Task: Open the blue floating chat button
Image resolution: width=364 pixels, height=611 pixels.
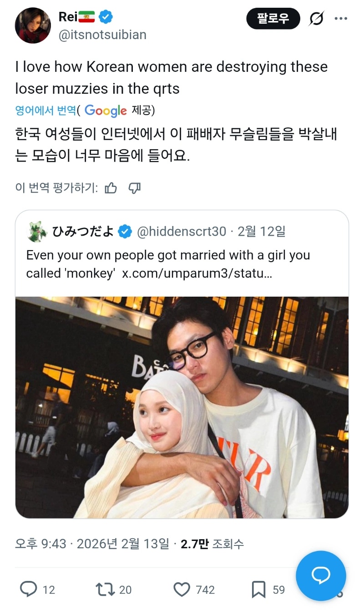Action: click(x=321, y=576)
